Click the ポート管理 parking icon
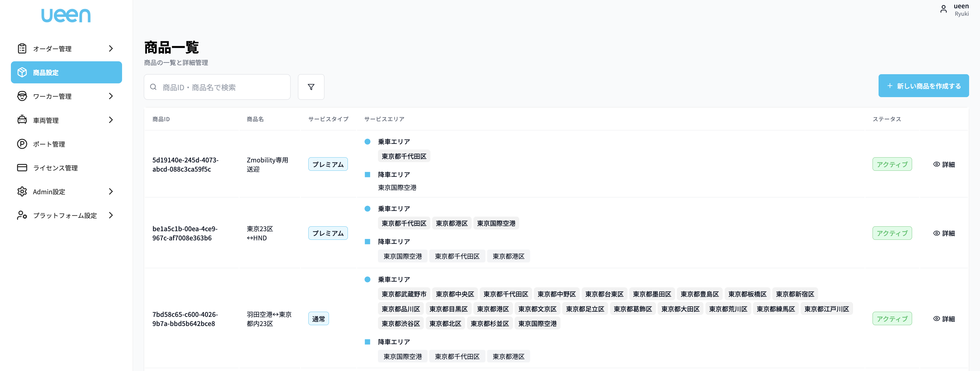Image resolution: width=980 pixels, height=371 pixels. click(22, 144)
